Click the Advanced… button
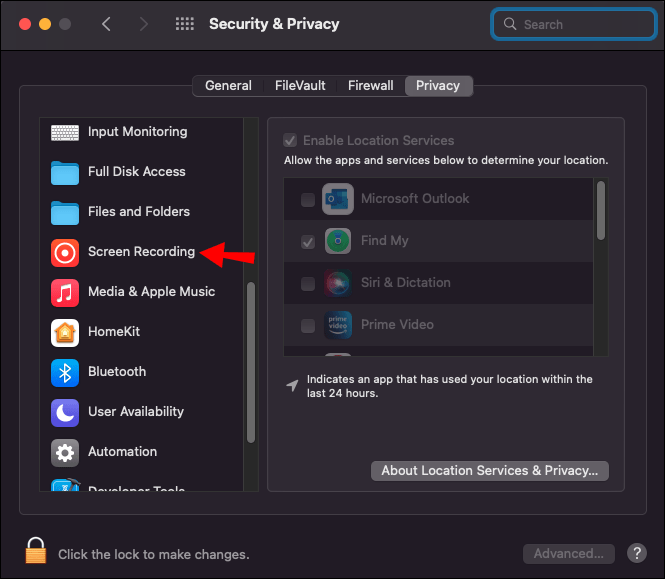 click(568, 554)
